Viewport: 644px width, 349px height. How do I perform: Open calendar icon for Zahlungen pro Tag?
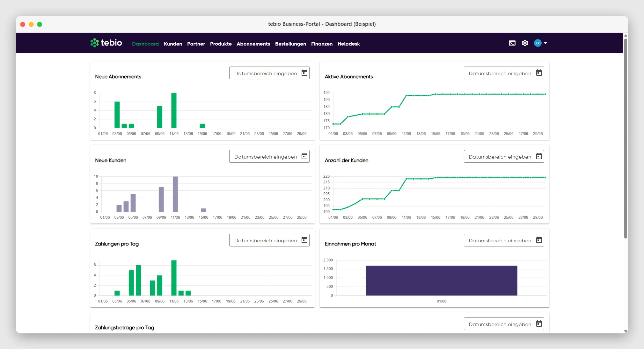304,240
